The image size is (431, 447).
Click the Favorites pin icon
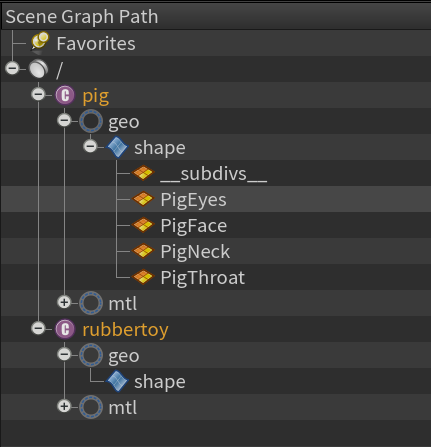click(x=40, y=43)
